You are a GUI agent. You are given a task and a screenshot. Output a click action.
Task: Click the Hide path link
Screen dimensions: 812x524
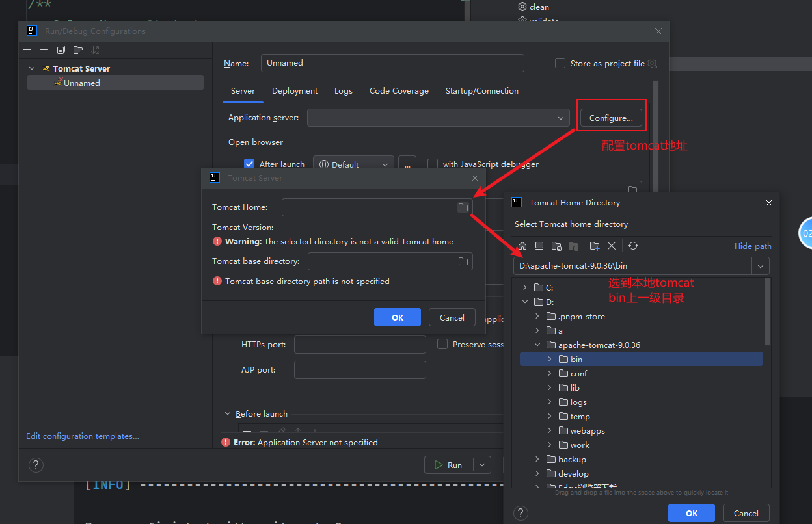pos(753,246)
